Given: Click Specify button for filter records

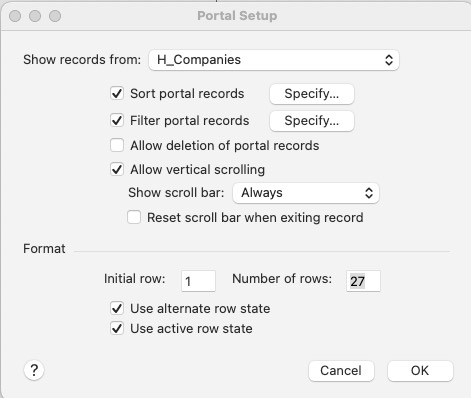Looking at the screenshot, I should (312, 121).
